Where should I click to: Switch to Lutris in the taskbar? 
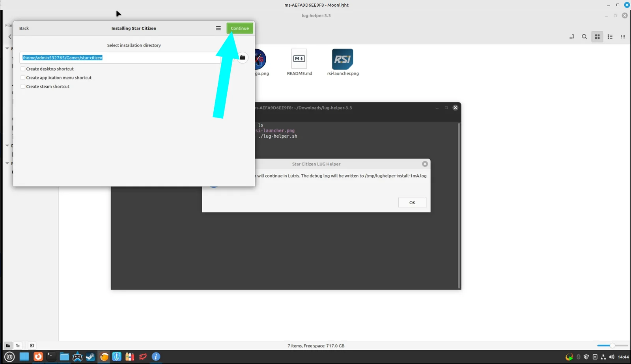tap(104, 357)
